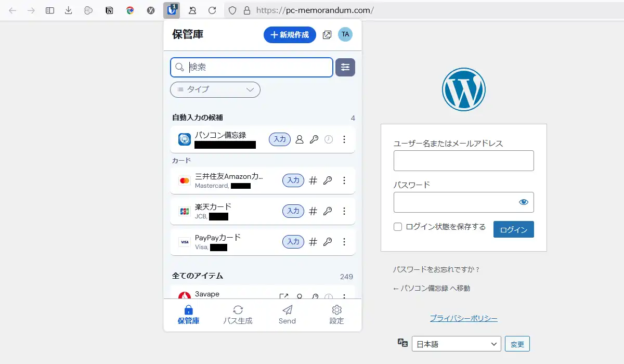Select the PayPayカード item
624x364 pixels.
pyautogui.click(x=263, y=242)
